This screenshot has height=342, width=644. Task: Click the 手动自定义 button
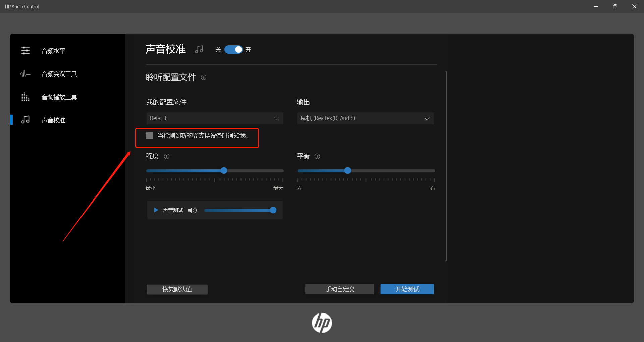340,289
